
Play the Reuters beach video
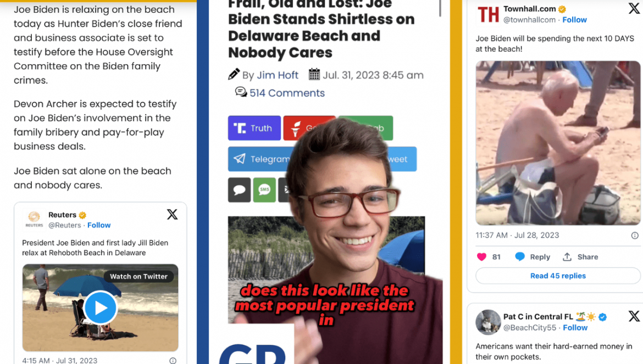101,308
